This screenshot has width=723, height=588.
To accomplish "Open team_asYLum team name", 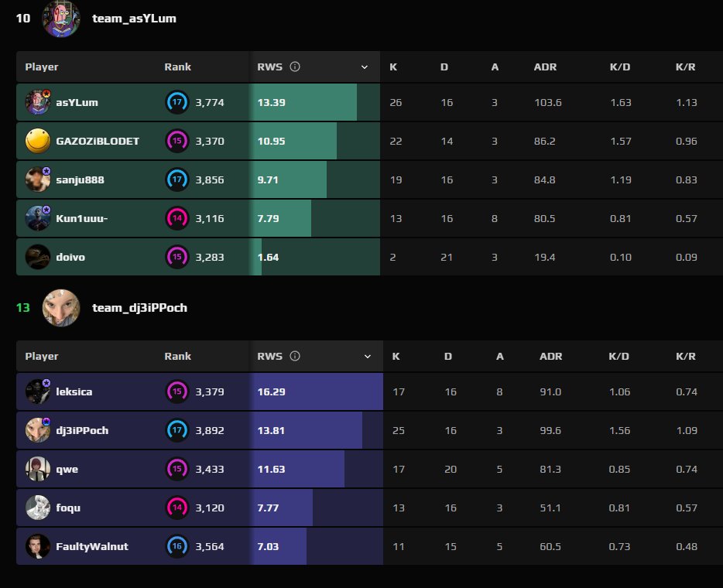I will coord(134,19).
